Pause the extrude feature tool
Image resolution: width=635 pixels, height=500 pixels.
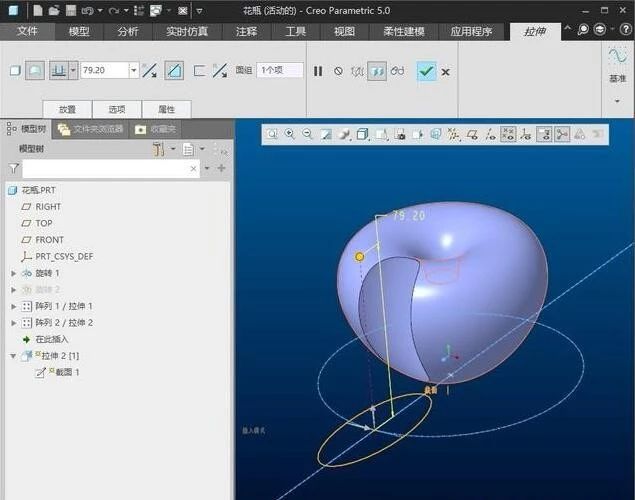(318, 71)
